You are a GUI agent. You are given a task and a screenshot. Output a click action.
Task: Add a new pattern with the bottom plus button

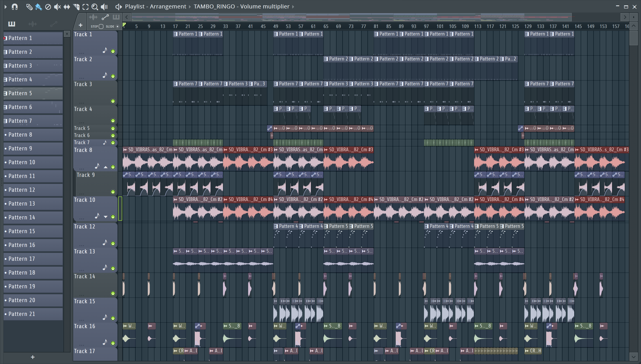33,357
